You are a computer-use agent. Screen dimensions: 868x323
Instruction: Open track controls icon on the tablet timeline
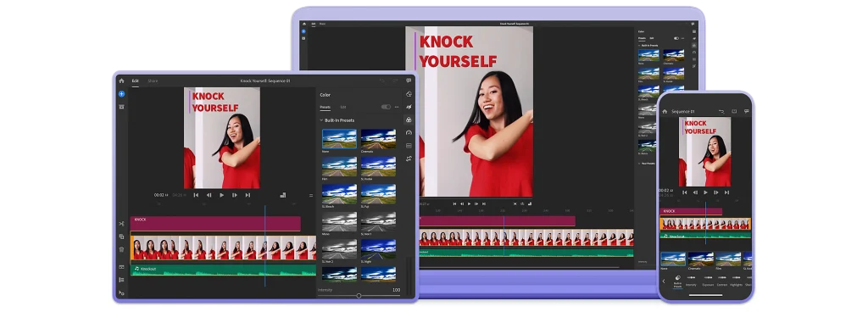point(121,280)
